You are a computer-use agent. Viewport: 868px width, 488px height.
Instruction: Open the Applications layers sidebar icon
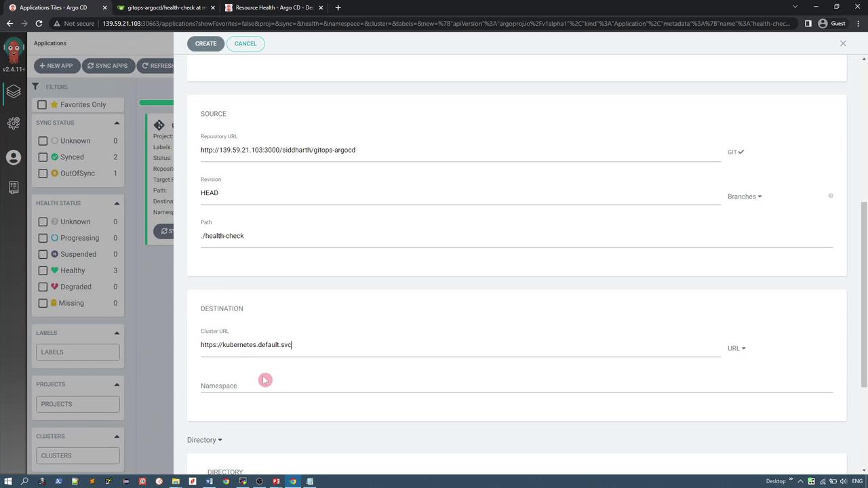[14, 91]
